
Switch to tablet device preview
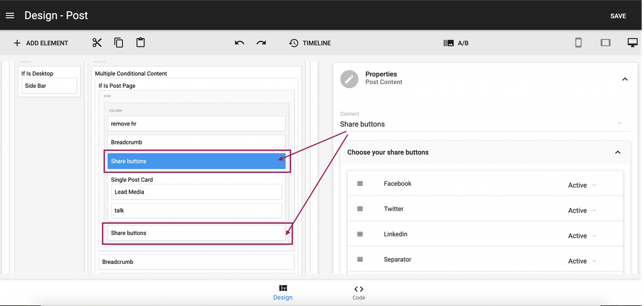click(605, 43)
